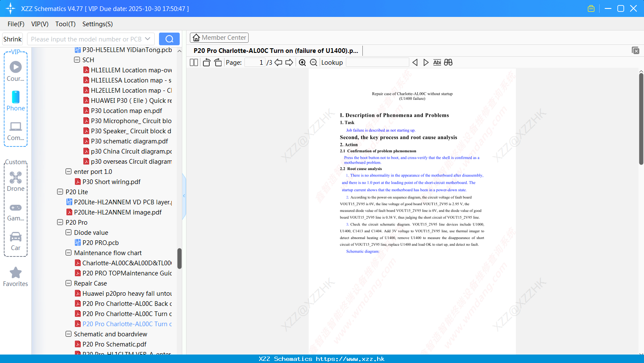Click the Lookup text field
Image resolution: width=644 pixels, height=363 pixels.
tap(377, 63)
